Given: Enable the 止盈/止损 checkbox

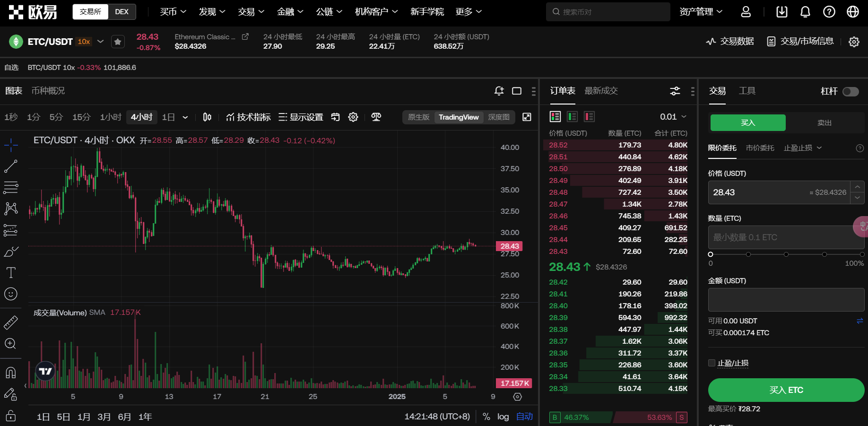Looking at the screenshot, I should [x=712, y=363].
